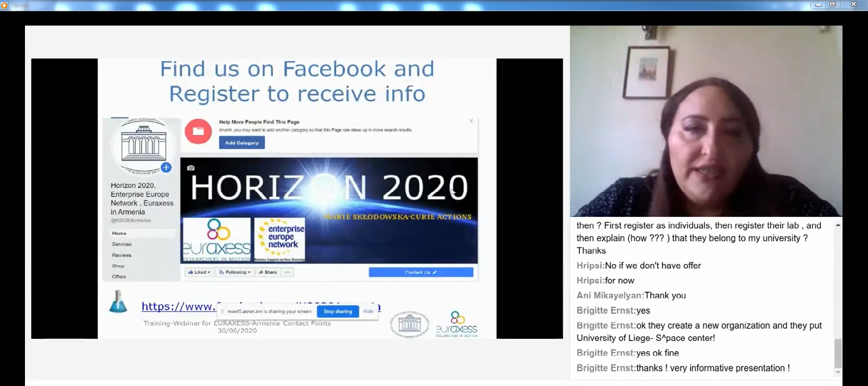
Task: Click the media player icon in title bar
Action: click(x=4, y=5)
